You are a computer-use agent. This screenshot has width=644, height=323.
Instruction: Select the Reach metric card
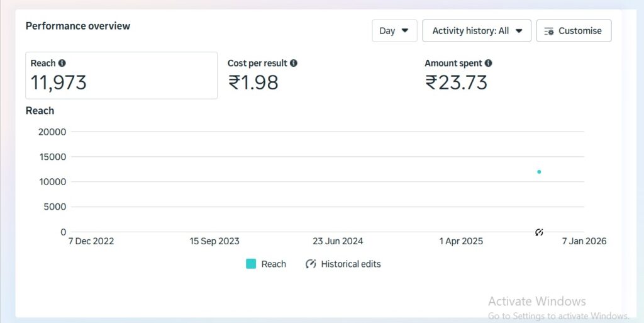point(121,75)
